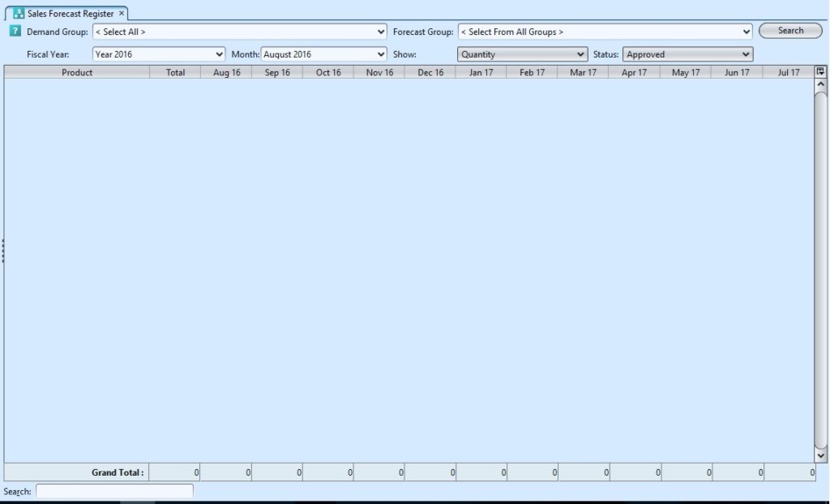Click the vertical scrollbar track

coord(820,270)
